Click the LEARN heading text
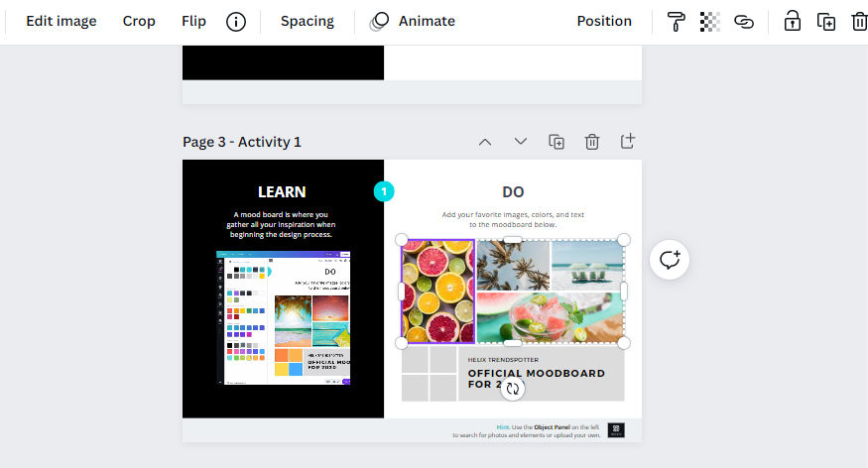Viewport: 868px width, 468px height. pyautogui.click(x=282, y=192)
